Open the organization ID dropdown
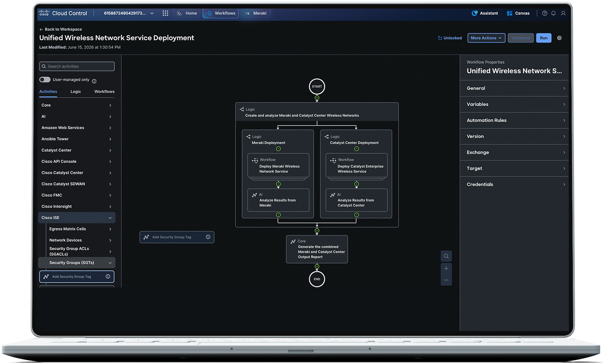Image resolution: width=603 pixels, height=364 pixels. pos(129,13)
